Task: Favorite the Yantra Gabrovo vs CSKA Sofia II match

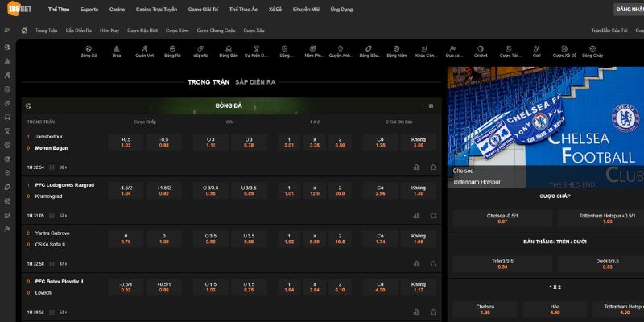Action: [433, 264]
